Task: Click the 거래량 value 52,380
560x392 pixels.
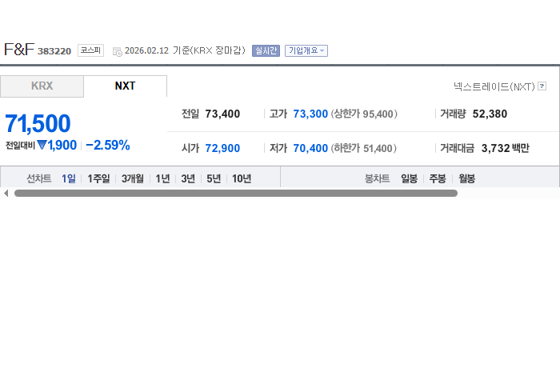Action: 490,114
